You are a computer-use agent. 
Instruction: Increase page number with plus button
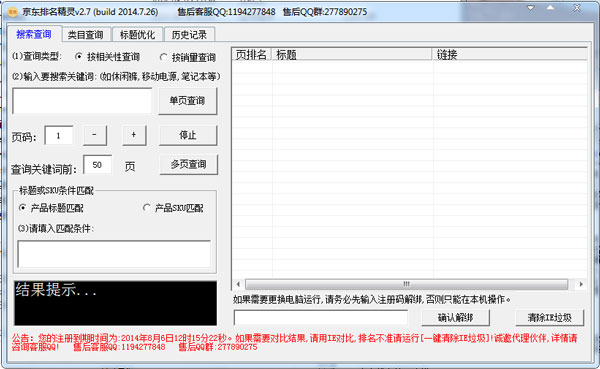[134, 135]
